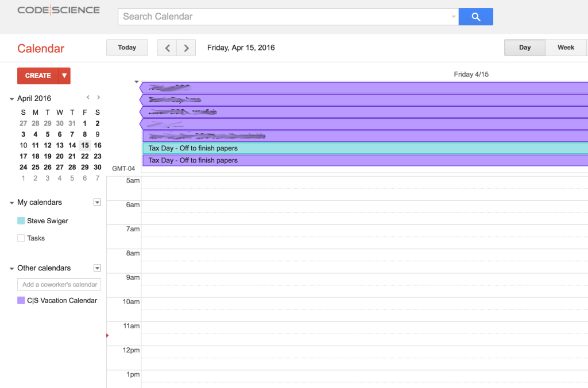Screen dimensions: 588x388
Task: Click the GMT-04 timezone label
Action: coord(123,169)
